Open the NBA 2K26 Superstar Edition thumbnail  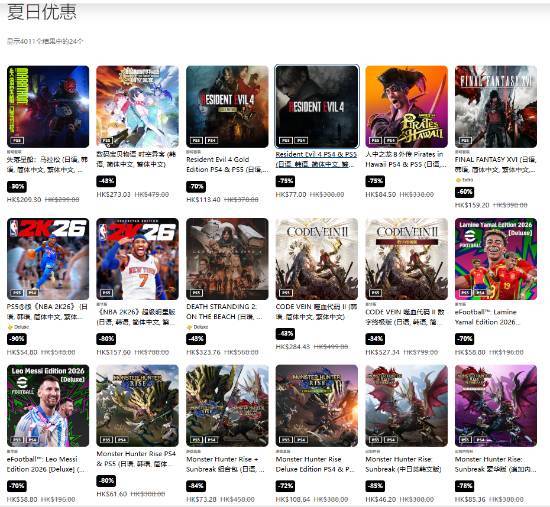pos(138,259)
